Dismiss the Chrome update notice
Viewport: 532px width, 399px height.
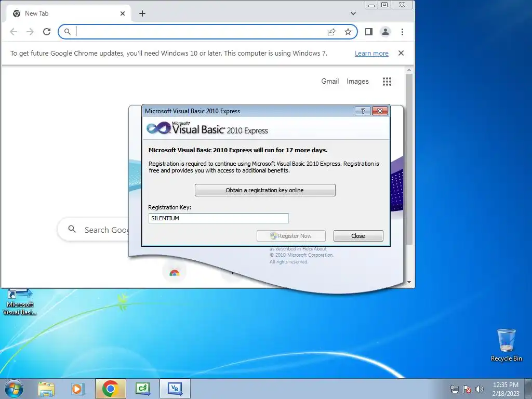[x=401, y=53]
